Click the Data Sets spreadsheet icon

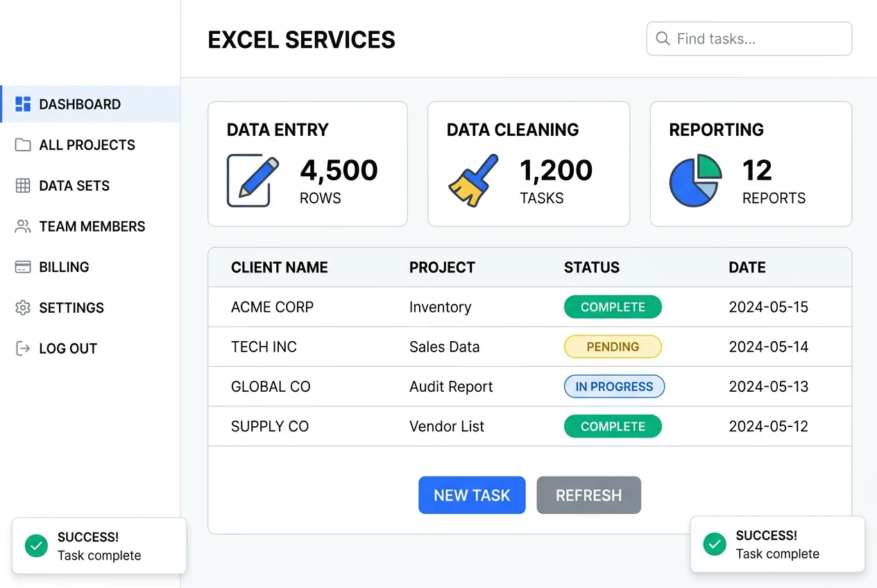pos(22,185)
